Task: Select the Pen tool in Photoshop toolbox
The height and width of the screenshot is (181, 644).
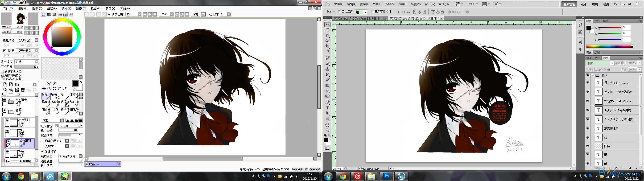Action: coord(327,102)
